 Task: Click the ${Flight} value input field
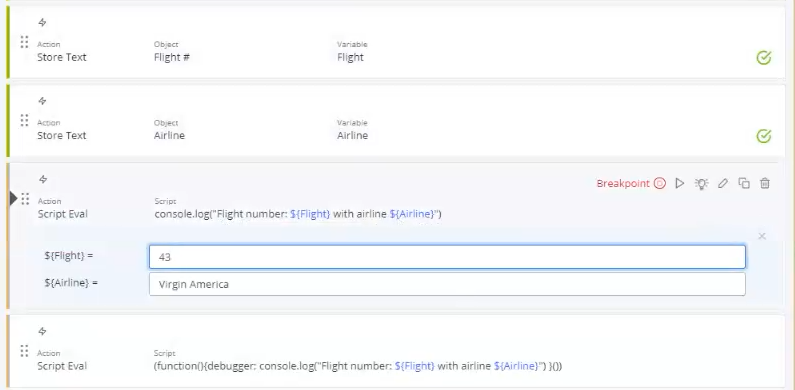(x=447, y=257)
